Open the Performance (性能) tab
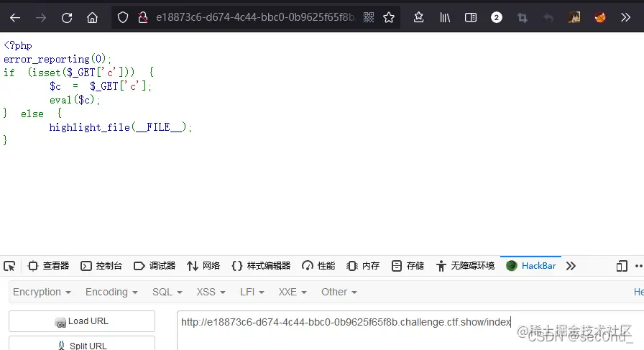This screenshot has width=644, height=350. click(318, 266)
